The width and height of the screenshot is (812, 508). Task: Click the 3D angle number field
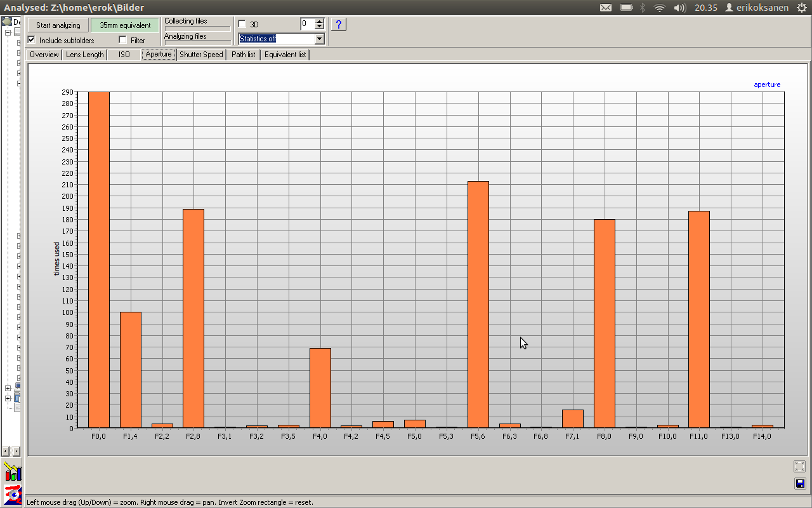[307, 24]
